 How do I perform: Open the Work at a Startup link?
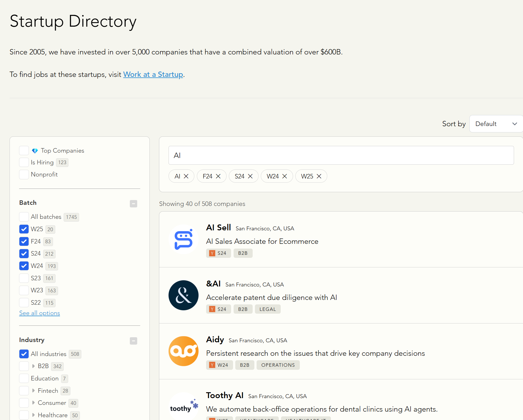tap(153, 74)
